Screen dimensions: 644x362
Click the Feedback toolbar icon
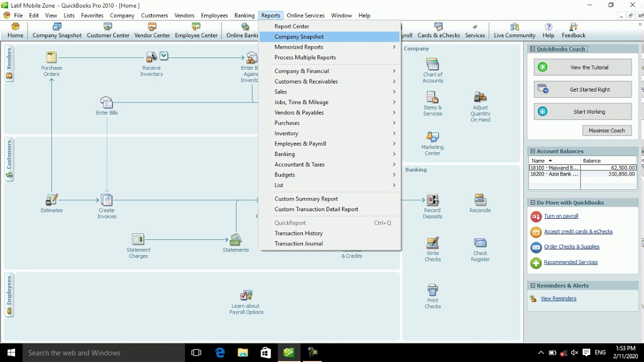click(574, 30)
